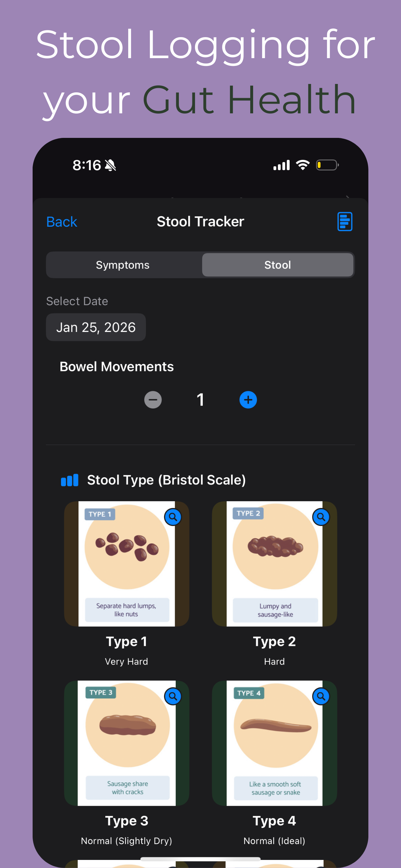Switch to the Symptoms tab
This screenshot has height=868, width=401.
click(123, 265)
